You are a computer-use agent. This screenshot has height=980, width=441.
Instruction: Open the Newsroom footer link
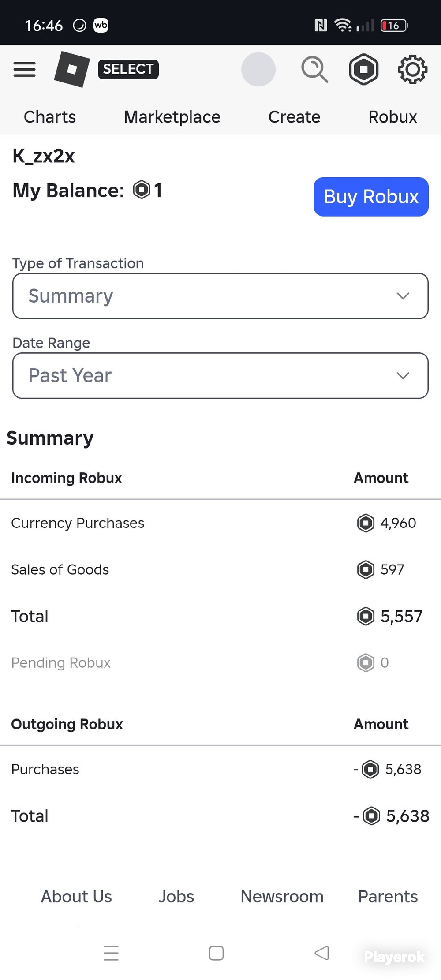[282, 897]
